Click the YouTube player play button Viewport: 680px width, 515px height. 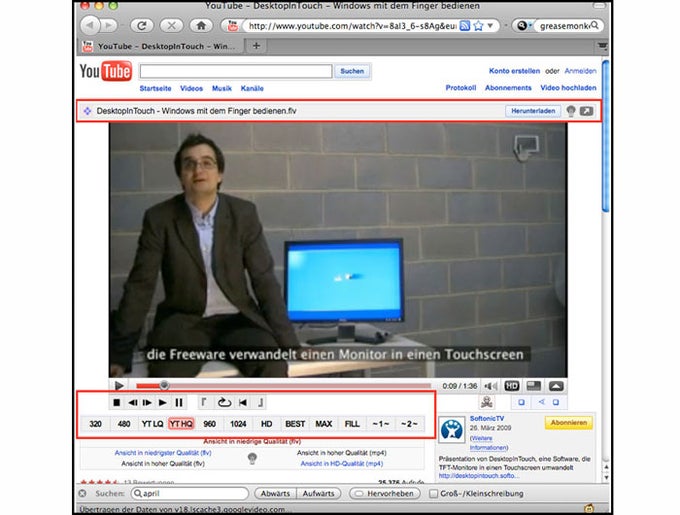point(119,385)
